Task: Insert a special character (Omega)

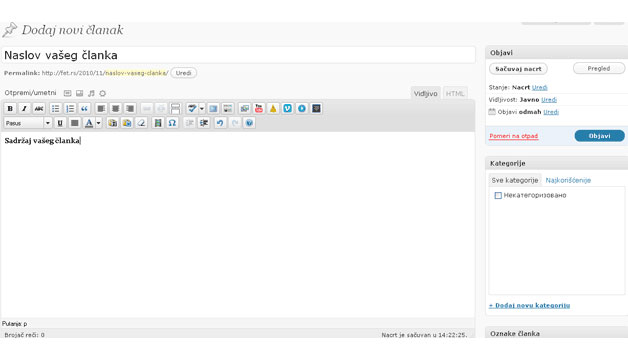Action: coord(172,123)
